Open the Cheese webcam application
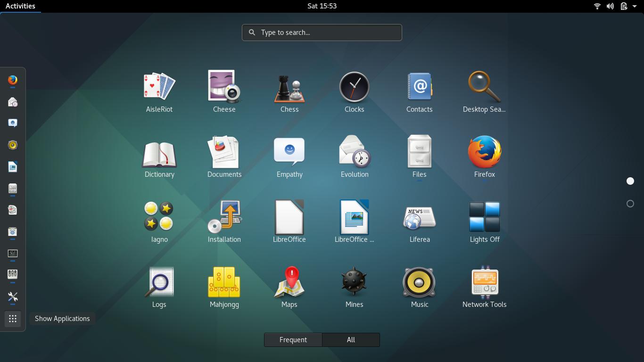The image size is (644, 362). (224, 91)
